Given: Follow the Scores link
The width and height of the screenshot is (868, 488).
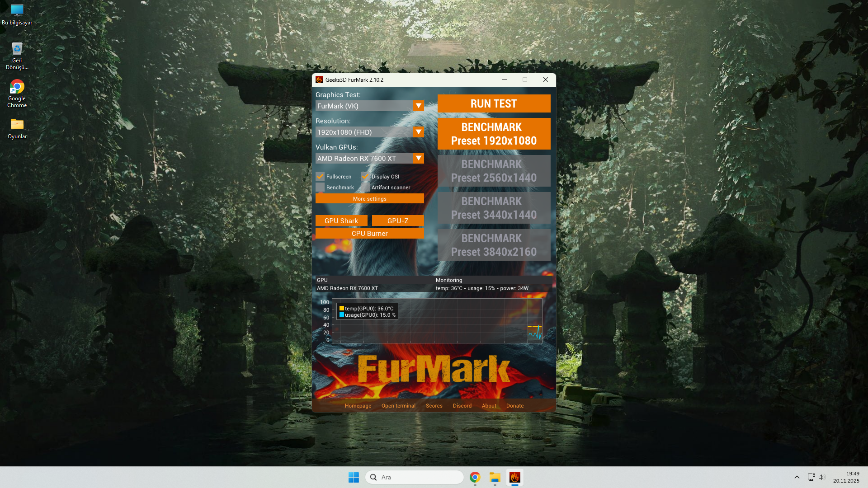Looking at the screenshot, I should click(434, 406).
